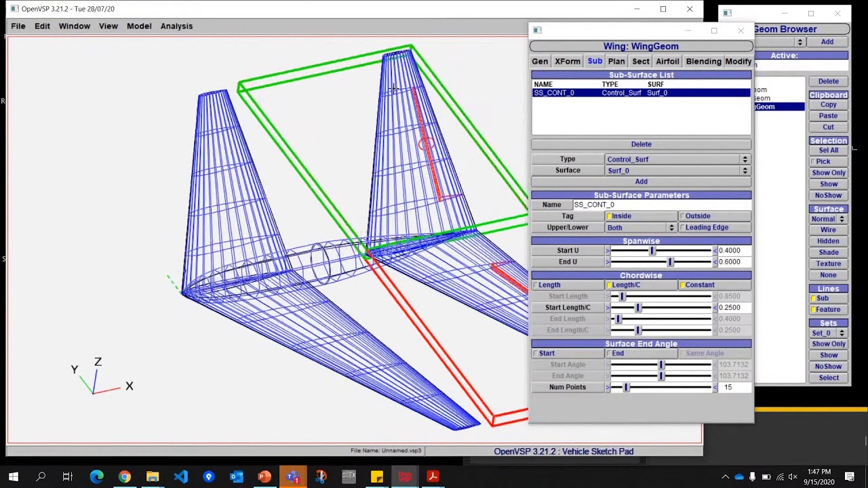Screen dimensions: 868x488
Task: Toggle the chordwise Length mode
Action: coord(568,285)
